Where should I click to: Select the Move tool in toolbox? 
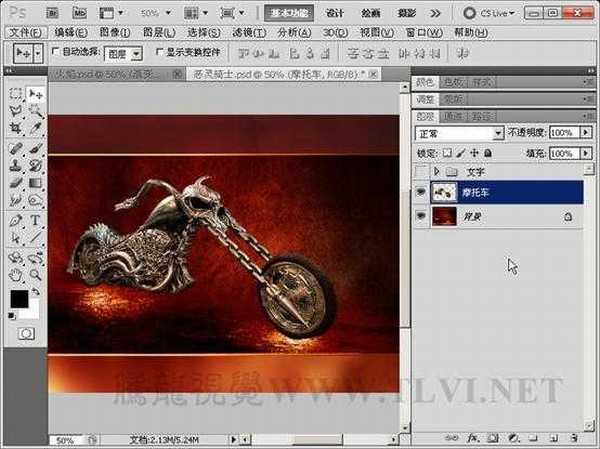coord(36,93)
